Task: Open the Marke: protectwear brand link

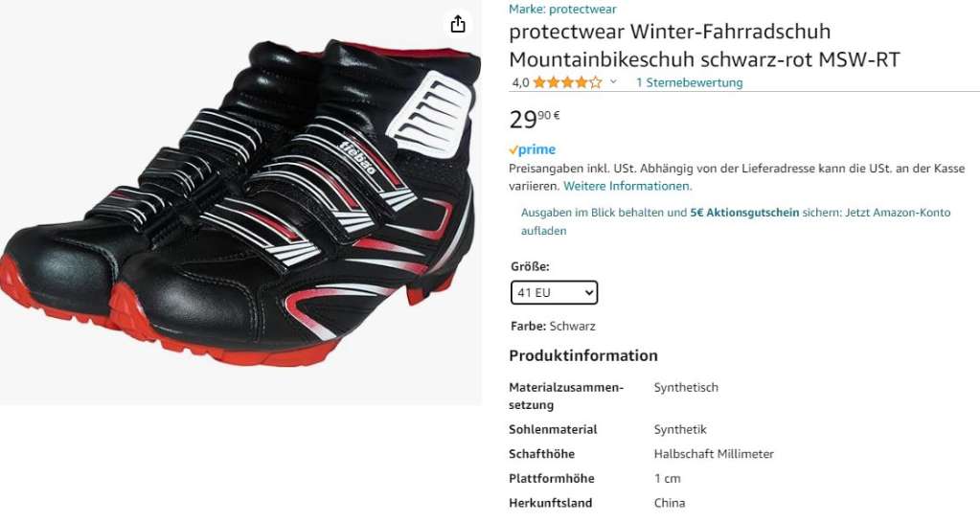Action: (562, 9)
